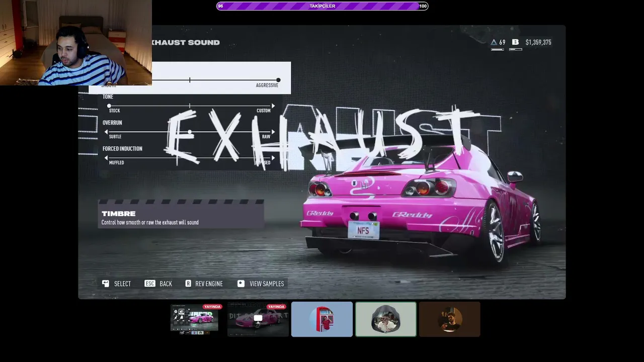Click the right arrow on the Overrun slider
644x362 pixels.
click(x=273, y=132)
